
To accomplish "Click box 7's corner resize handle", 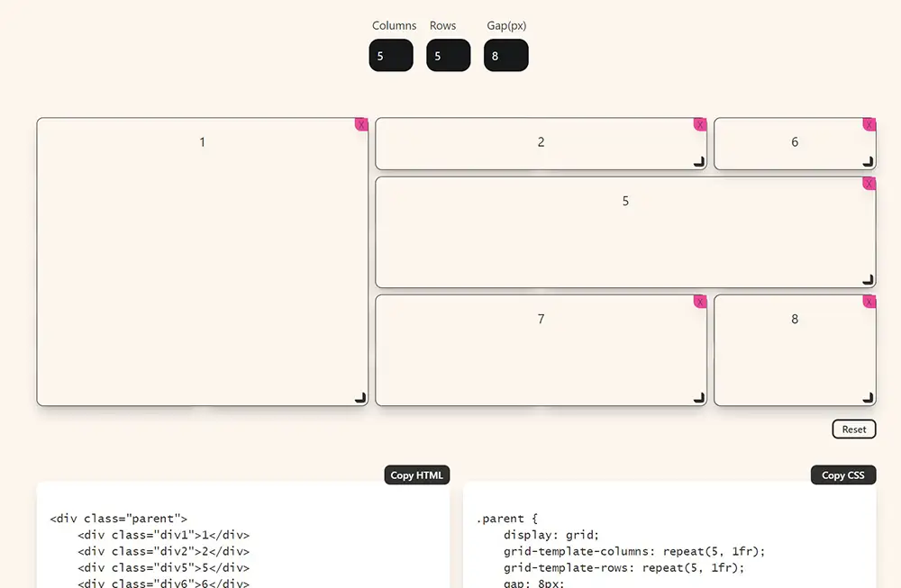I will (x=699, y=397).
